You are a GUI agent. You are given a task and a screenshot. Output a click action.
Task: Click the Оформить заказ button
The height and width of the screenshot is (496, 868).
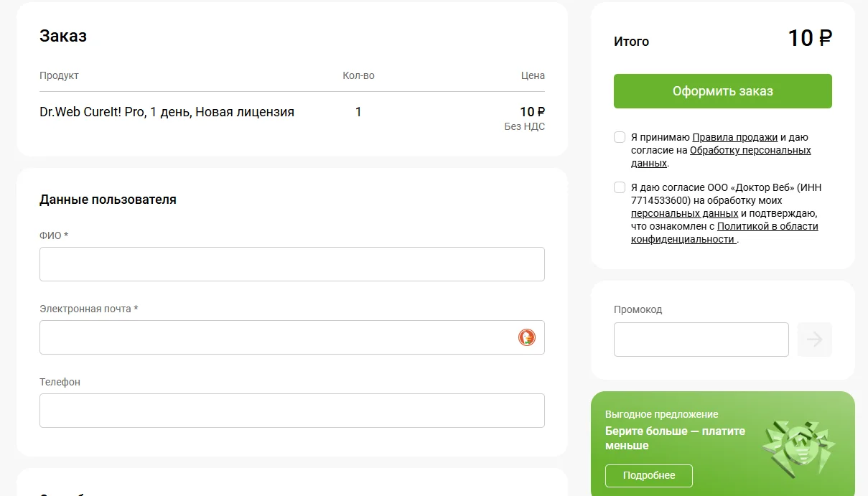[723, 91]
